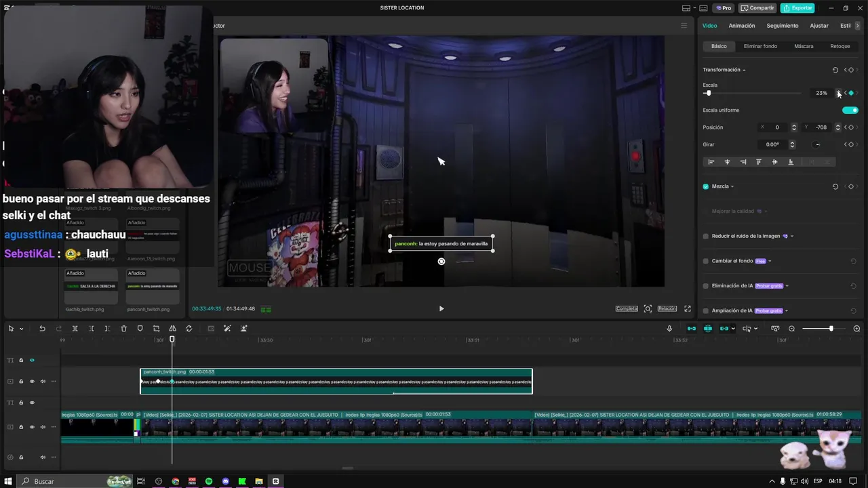868x488 pixels.
Task: Select the Máscara sub-tab
Action: [804, 46]
